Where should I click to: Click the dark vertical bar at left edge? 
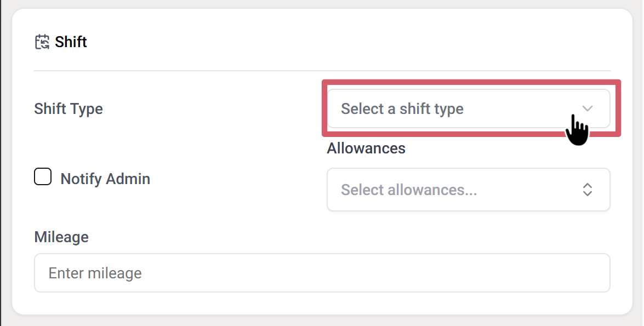[x=1, y=164]
